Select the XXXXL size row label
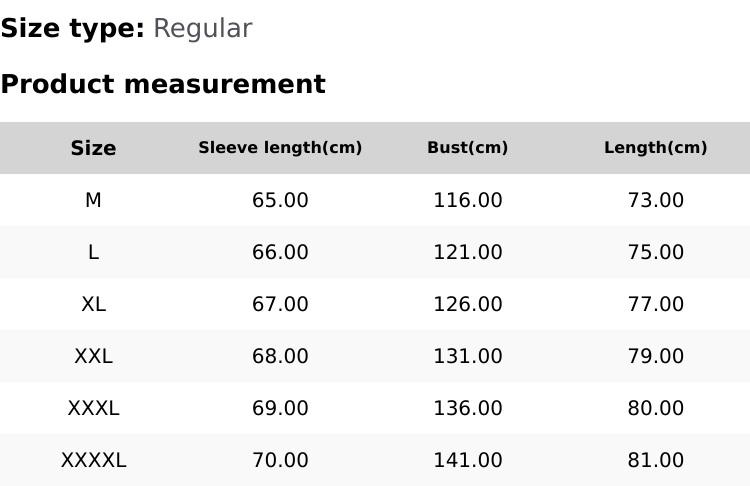Viewport: 750px width, 486px height. 93,460
